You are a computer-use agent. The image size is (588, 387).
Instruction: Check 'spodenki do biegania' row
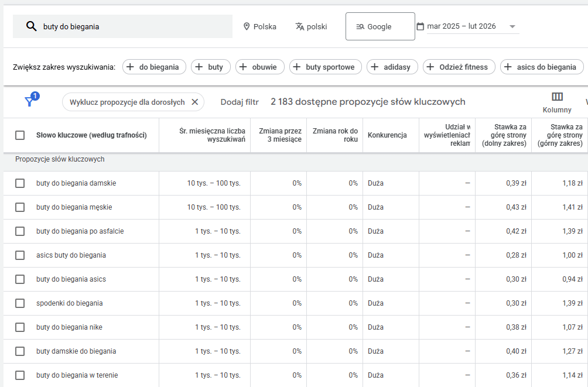20,303
